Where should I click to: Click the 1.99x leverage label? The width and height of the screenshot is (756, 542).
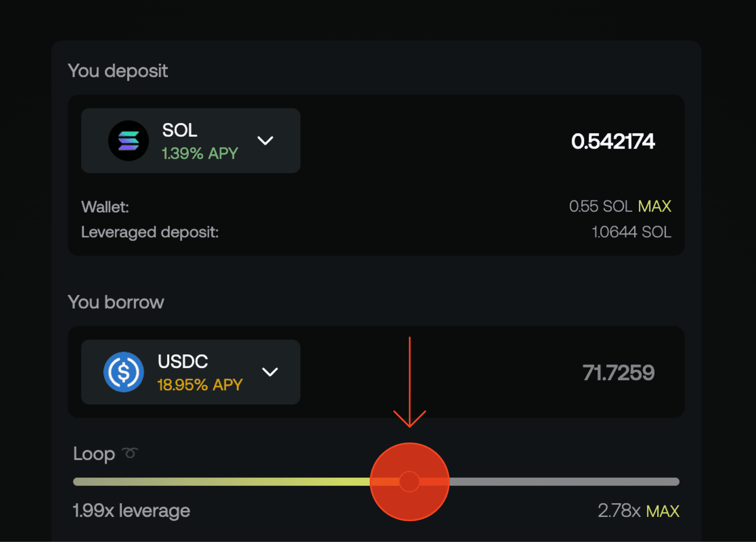click(x=132, y=511)
